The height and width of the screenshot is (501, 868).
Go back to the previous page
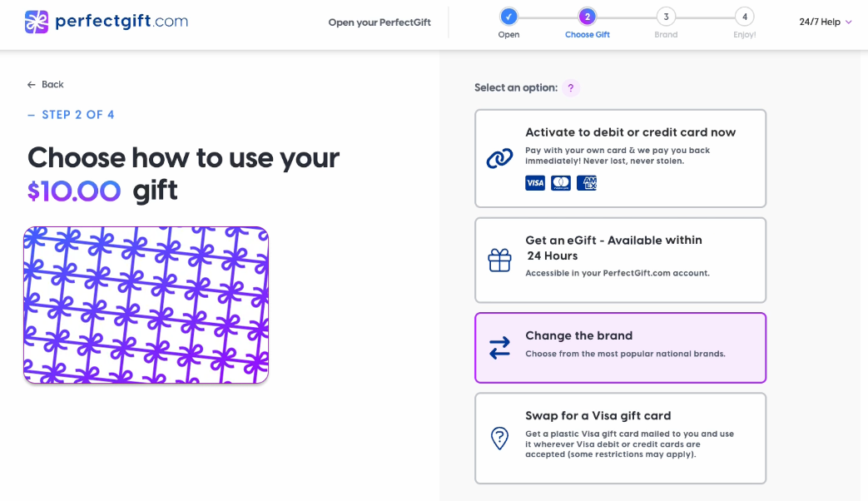coord(46,84)
